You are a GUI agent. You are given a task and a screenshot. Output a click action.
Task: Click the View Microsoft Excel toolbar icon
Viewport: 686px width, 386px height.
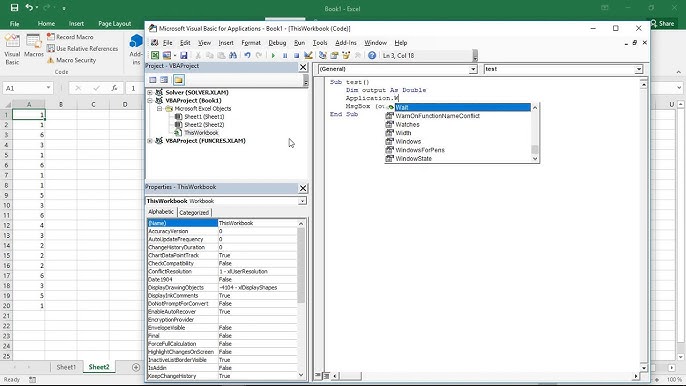155,56
